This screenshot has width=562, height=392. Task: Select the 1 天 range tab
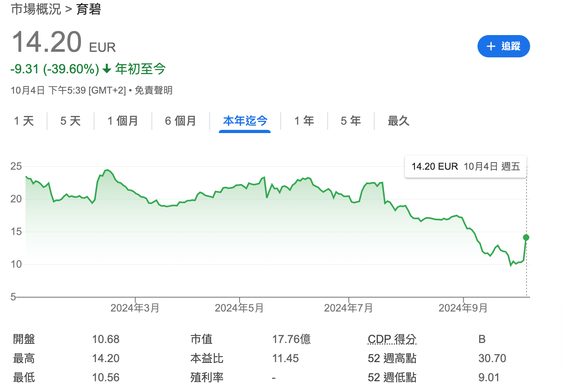pyautogui.click(x=24, y=121)
